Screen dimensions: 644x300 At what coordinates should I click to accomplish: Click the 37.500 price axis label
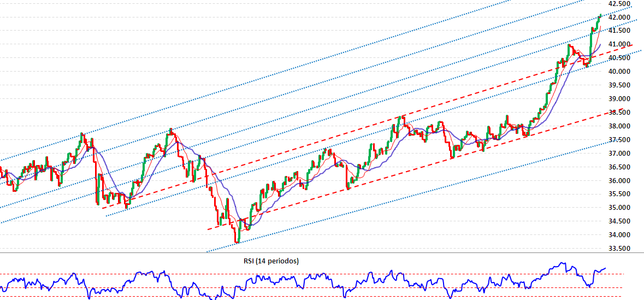[x=620, y=139]
